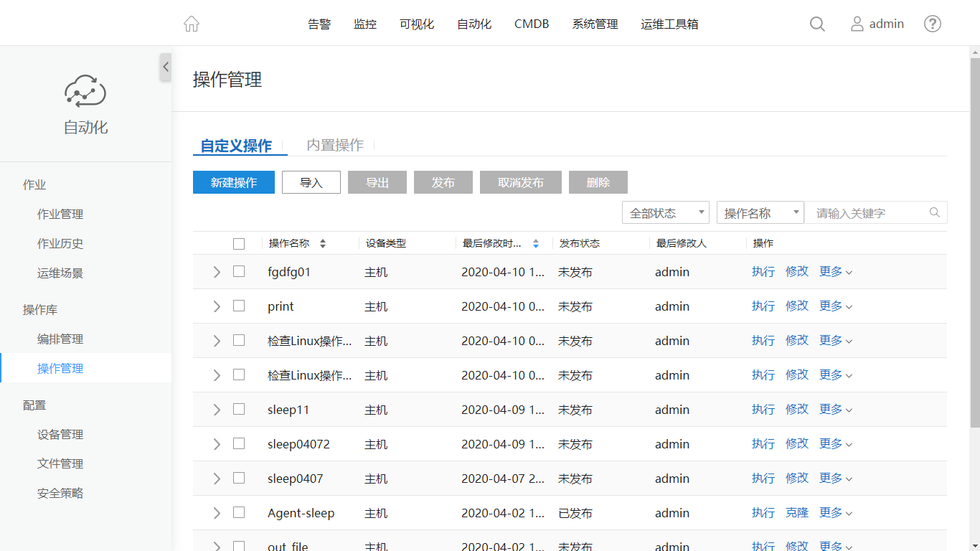Sort by last modified time column
The image size is (980, 551).
tap(535, 244)
